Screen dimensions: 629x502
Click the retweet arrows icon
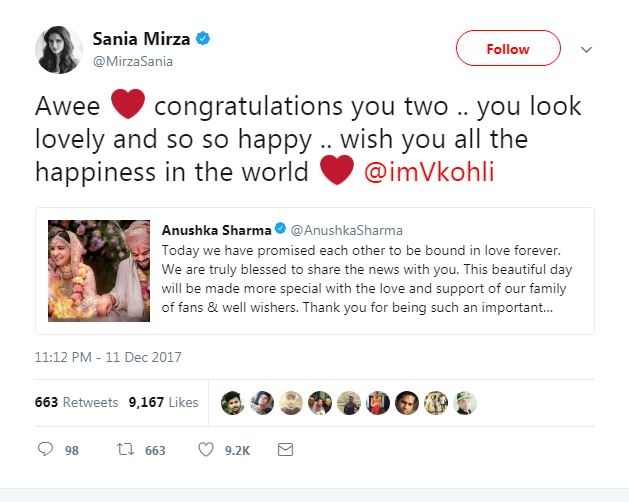point(126,450)
